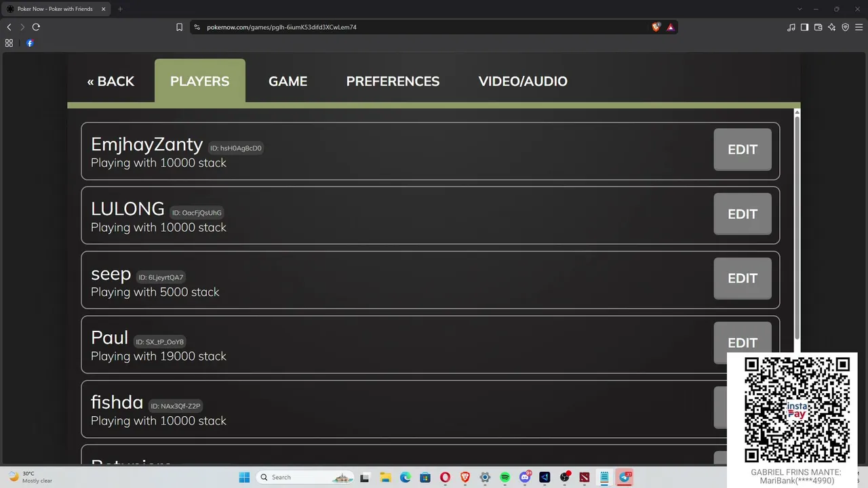
Task: Edit player LULONG
Action: 743,214
